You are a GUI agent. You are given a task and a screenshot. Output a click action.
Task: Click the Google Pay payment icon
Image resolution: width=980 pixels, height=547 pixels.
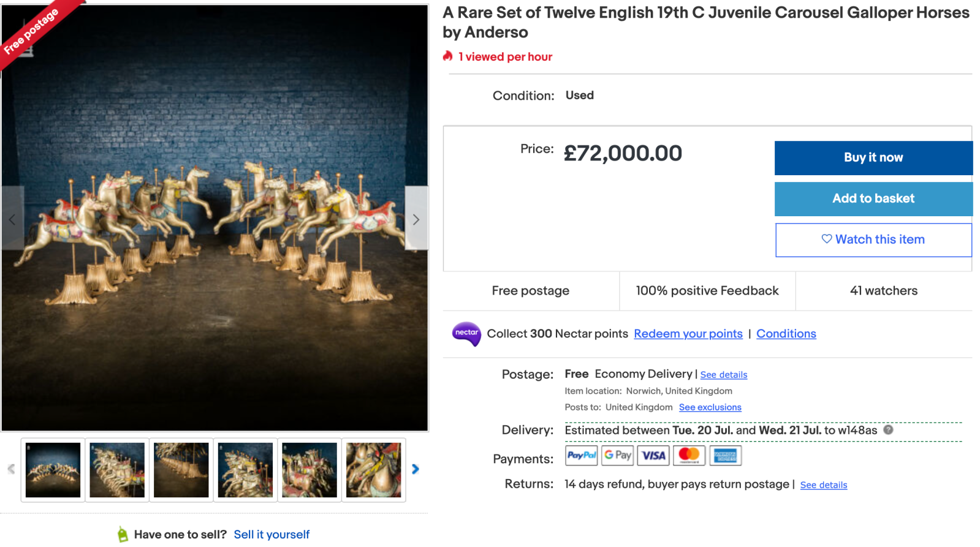617,456
